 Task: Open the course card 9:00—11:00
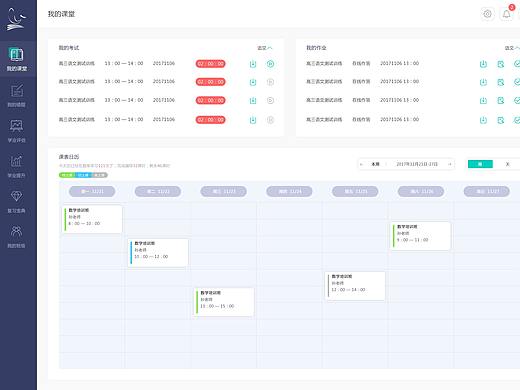pyautogui.click(x=421, y=236)
